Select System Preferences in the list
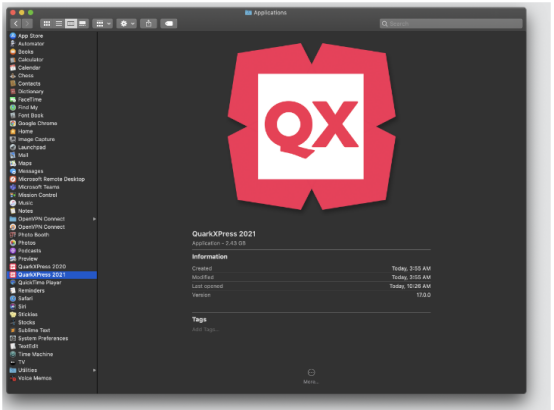554x410 pixels. (x=52, y=338)
